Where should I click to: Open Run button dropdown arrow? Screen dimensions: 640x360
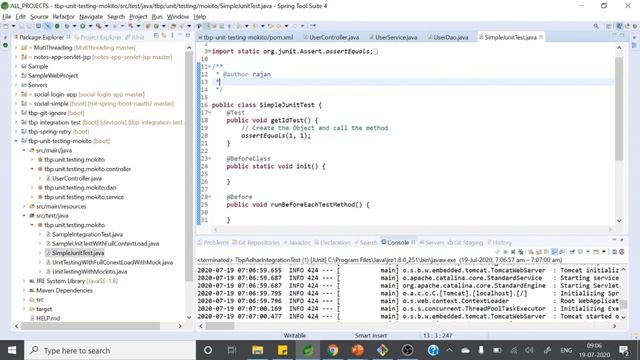[x=90, y=26]
